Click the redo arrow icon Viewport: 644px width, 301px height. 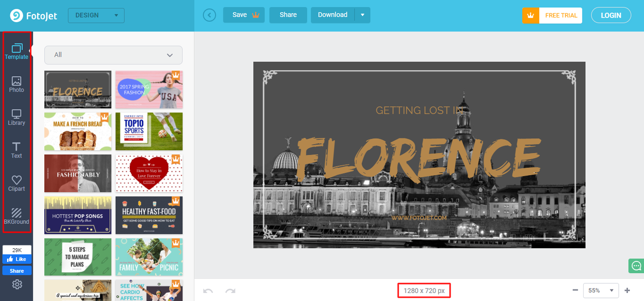(x=230, y=290)
